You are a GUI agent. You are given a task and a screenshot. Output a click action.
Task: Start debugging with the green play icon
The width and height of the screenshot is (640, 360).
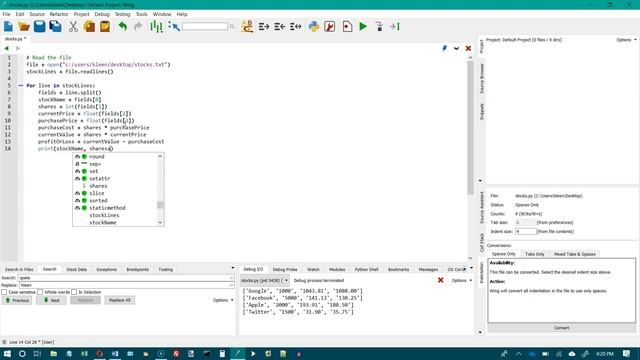point(363,27)
